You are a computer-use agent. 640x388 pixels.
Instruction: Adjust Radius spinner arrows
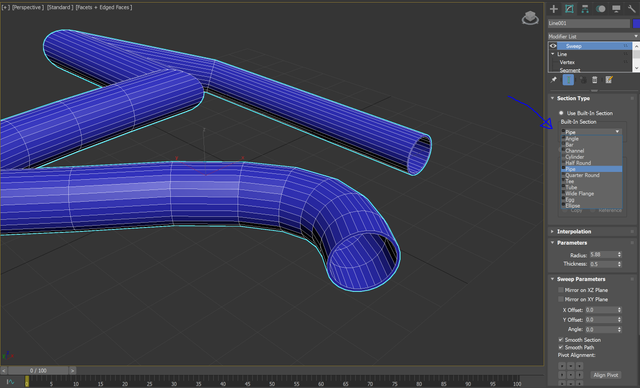tap(619, 255)
